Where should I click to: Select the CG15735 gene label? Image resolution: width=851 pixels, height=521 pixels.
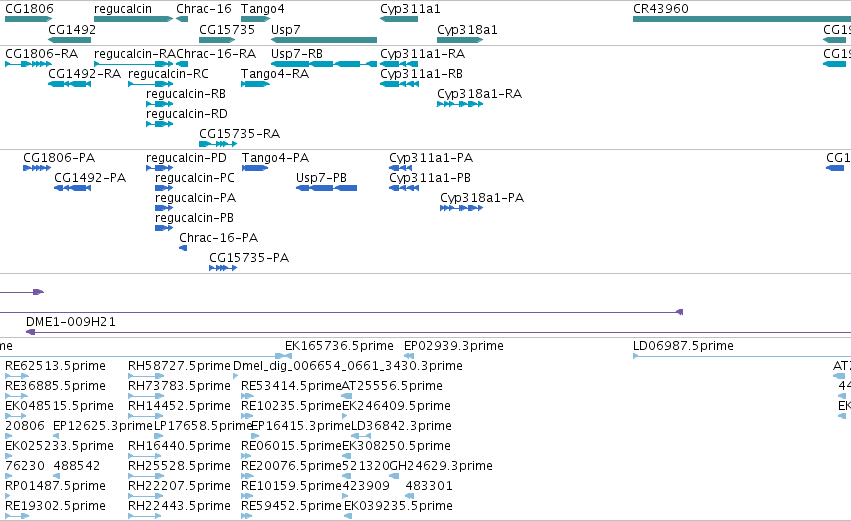click(227, 30)
